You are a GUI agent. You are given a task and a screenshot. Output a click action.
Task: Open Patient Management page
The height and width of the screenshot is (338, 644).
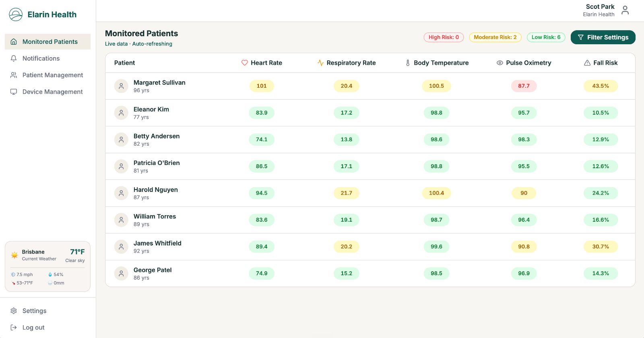[47, 75]
